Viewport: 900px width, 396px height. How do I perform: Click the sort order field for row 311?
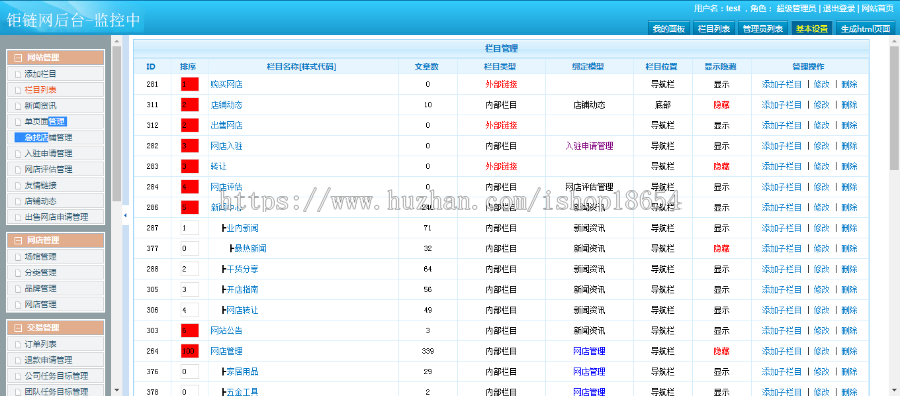189,105
